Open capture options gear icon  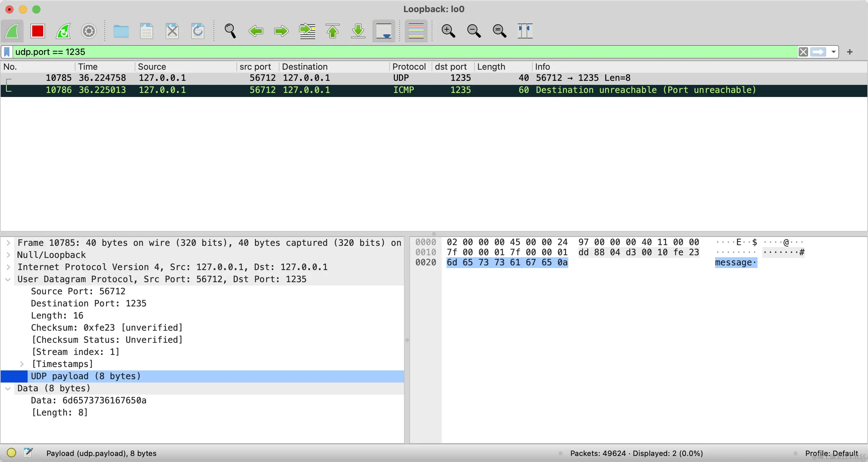(89, 31)
